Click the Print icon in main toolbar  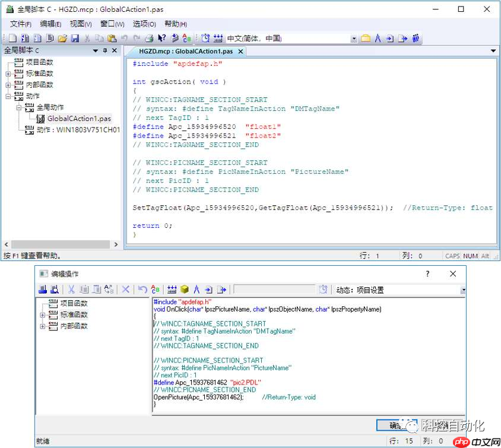tap(149, 39)
